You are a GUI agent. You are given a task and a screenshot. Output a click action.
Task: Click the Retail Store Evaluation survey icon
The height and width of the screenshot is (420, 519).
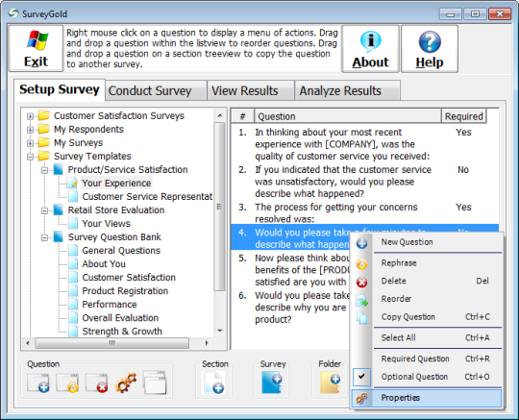pos(59,210)
